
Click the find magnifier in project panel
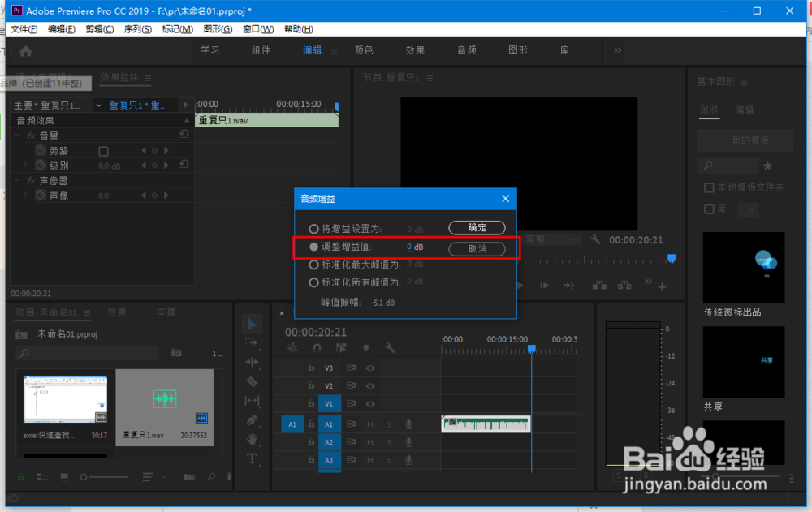tap(211, 477)
